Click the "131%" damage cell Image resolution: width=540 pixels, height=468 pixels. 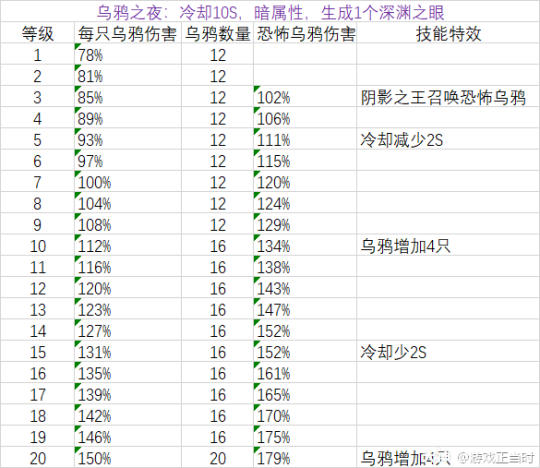click(127, 352)
